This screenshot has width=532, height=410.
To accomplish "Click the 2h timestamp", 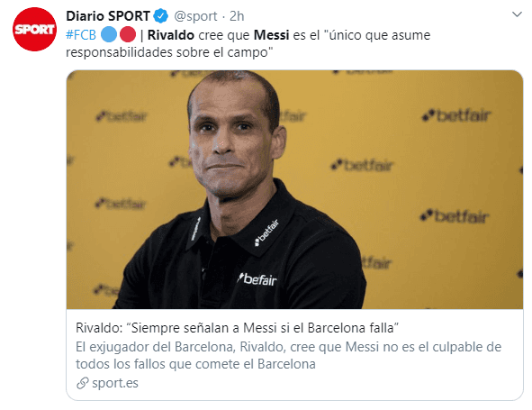I will click(237, 16).
